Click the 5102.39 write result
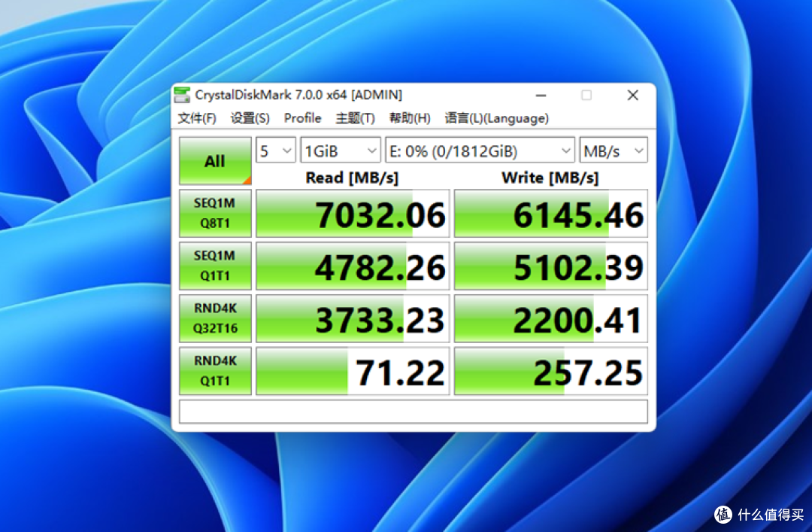This screenshot has height=532, width=812. 551,266
